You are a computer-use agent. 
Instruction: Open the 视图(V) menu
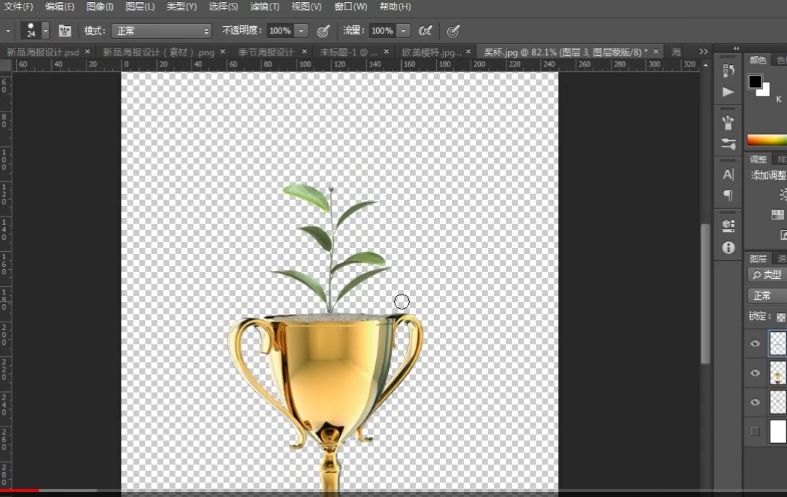coord(306,7)
